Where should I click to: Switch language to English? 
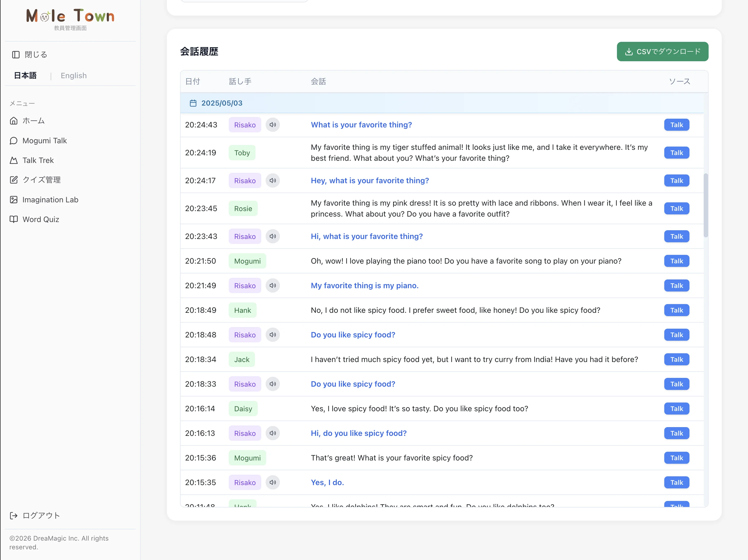[x=74, y=75]
